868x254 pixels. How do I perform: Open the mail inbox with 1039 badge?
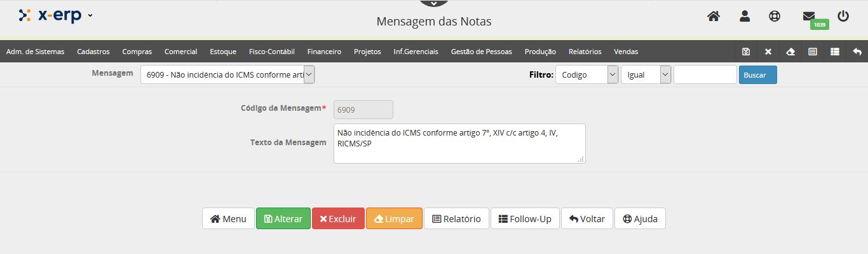809,17
